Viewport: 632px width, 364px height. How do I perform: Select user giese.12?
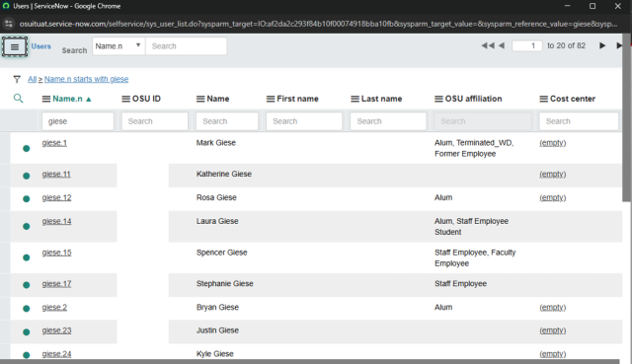(56, 197)
